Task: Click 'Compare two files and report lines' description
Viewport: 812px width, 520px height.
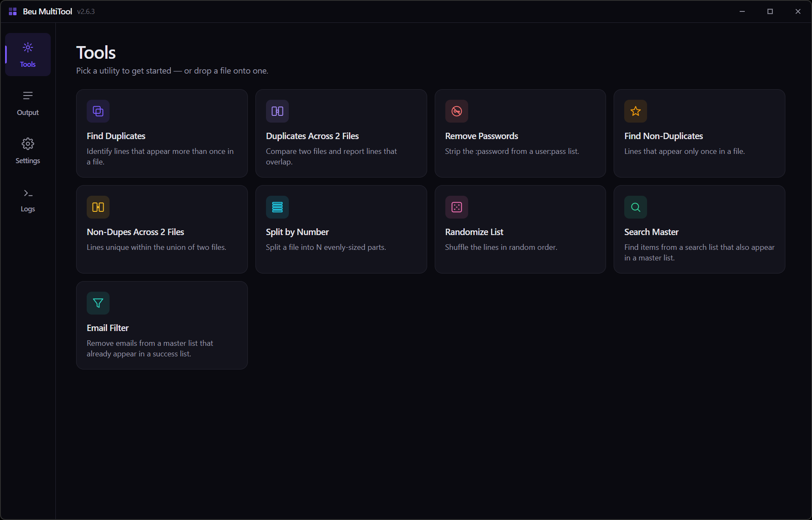Action: [331, 156]
